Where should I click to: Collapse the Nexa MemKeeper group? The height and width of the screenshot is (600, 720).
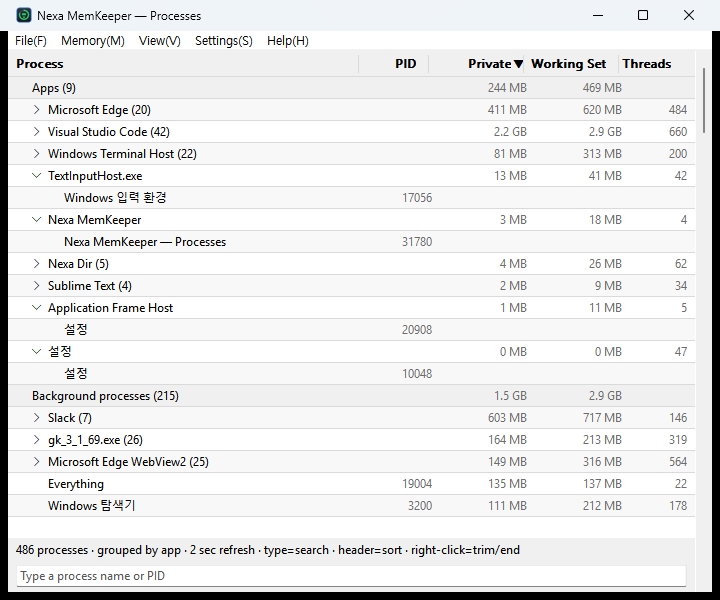click(37, 220)
